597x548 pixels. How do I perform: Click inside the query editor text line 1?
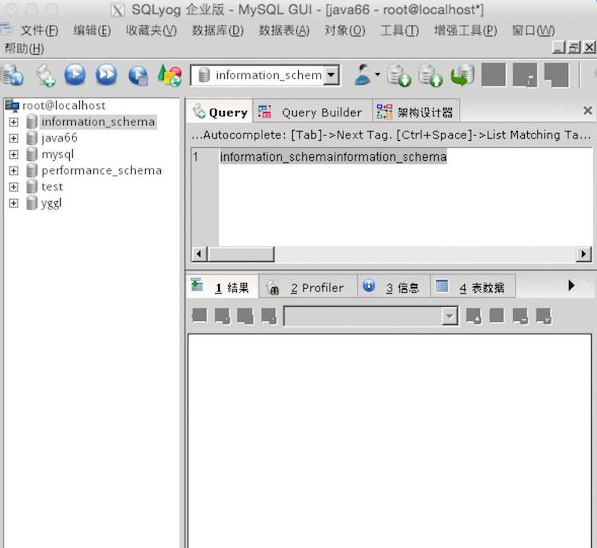click(333, 157)
